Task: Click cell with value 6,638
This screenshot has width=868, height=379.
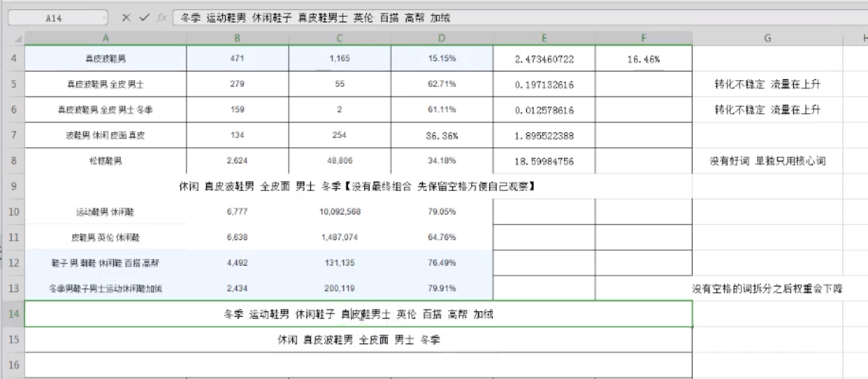Action: (x=237, y=237)
